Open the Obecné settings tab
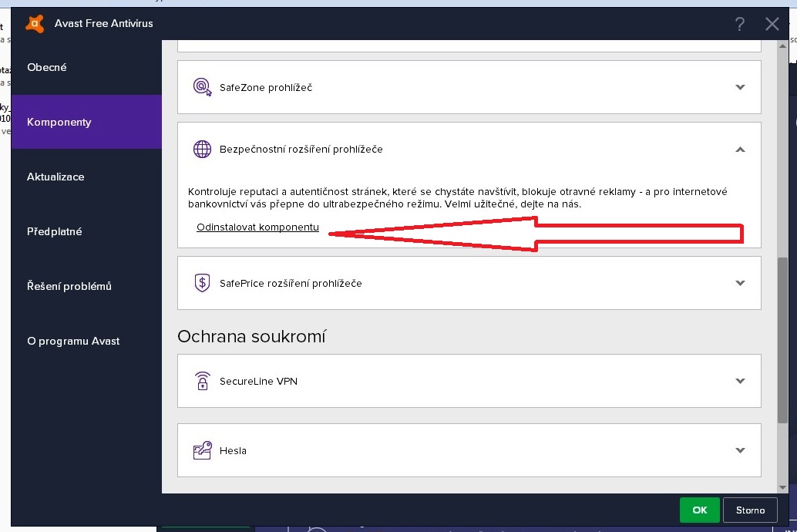This screenshot has width=797, height=532. point(86,67)
